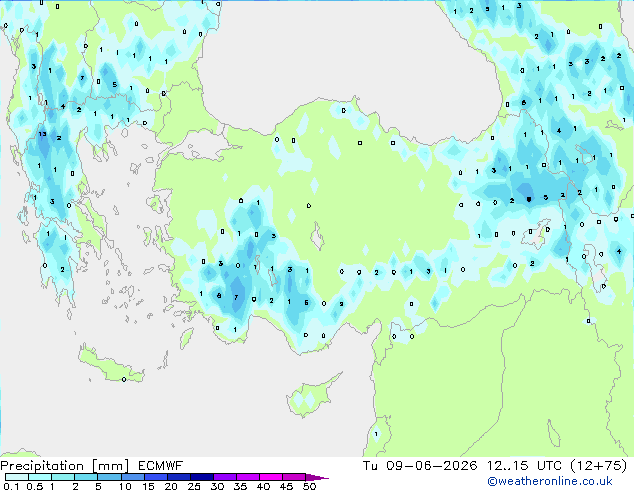The image size is (634, 490).
Task: Click the legend value "15"
Action: (148, 486)
